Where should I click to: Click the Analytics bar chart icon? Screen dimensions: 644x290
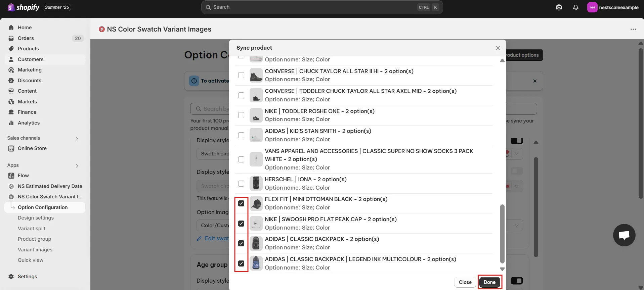(x=11, y=123)
